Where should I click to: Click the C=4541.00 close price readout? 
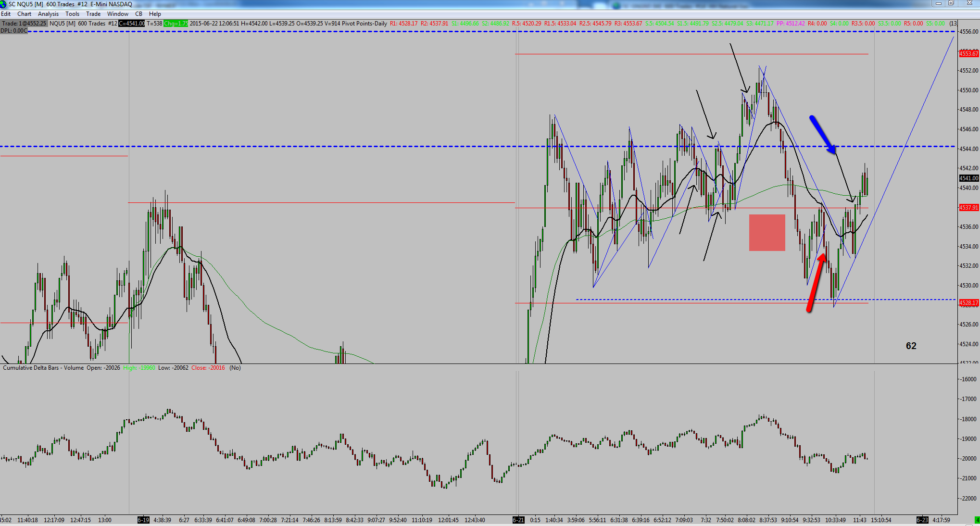(x=132, y=24)
